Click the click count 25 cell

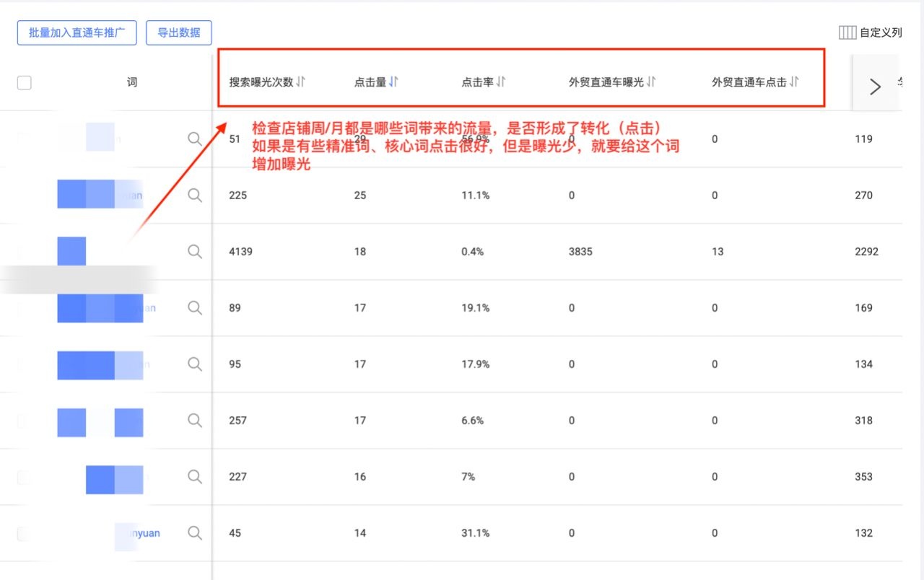[360, 195]
